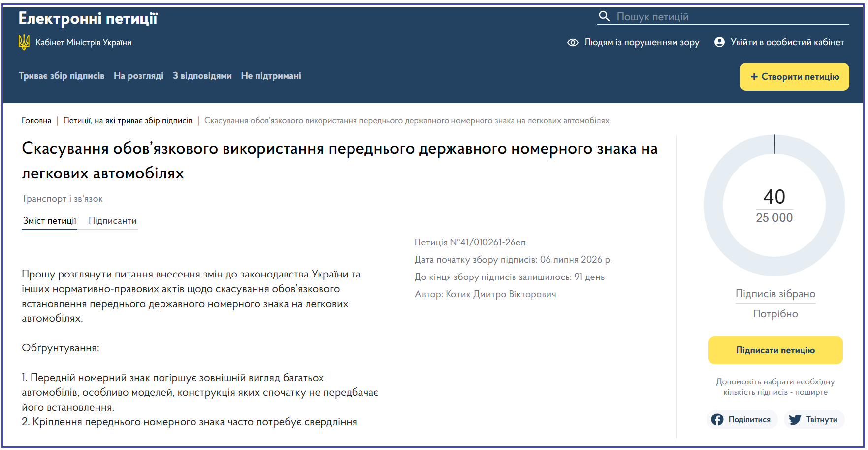Screen dimensions: 868x450
Task: Click the Facebook logo icon
Action: [717, 419]
